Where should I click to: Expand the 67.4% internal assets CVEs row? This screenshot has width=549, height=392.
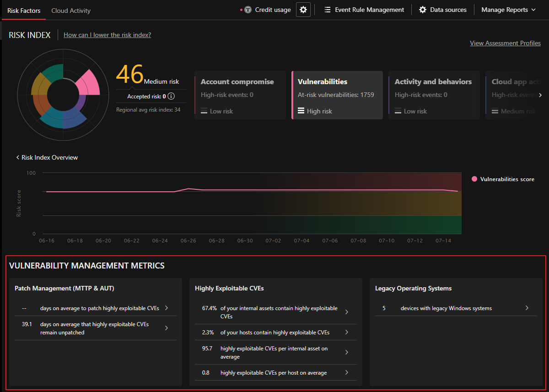(347, 312)
